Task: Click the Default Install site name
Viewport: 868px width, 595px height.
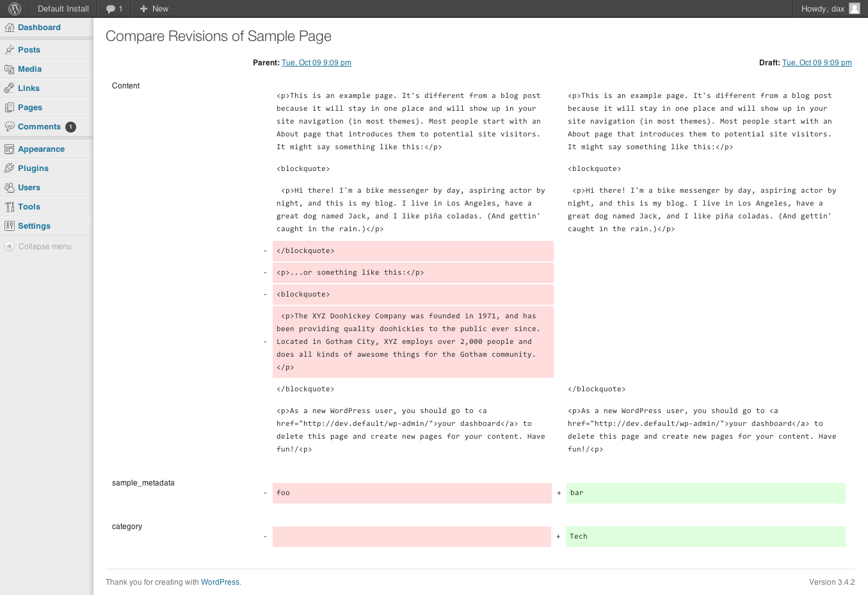Action: [63, 9]
